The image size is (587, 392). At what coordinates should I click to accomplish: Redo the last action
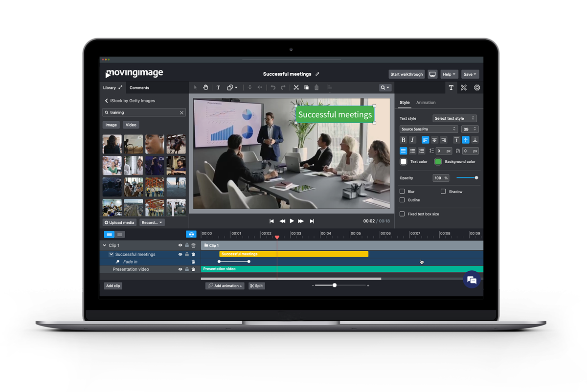coord(283,87)
